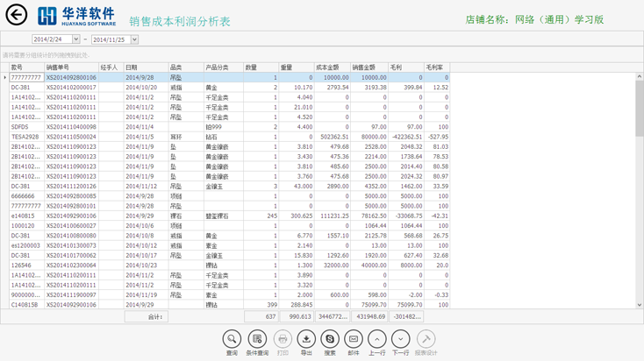Select the 铂999 product category cell
The height and width of the screenshot is (361, 644).
point(224,127)
